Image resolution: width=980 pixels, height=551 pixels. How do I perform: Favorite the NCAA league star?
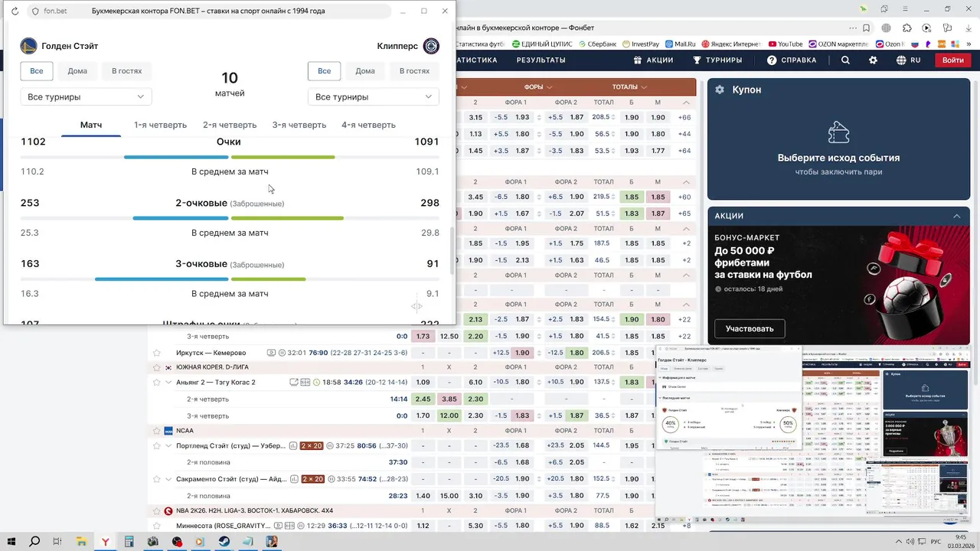(x=157, y=431)
